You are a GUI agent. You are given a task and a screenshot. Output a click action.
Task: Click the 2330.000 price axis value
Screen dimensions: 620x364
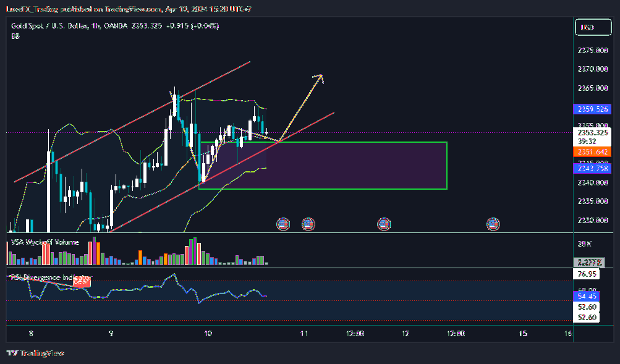point(592,220)
